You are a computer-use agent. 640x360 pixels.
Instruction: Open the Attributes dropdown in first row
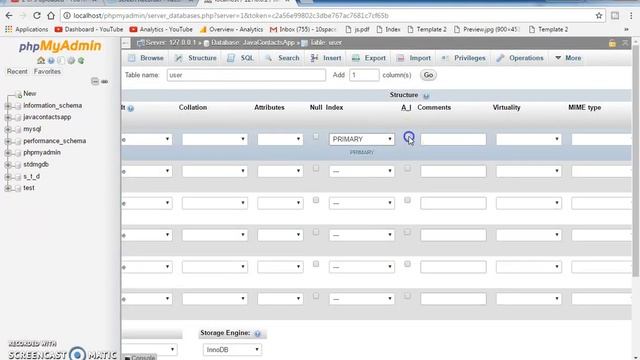click(x=280, y=139)
